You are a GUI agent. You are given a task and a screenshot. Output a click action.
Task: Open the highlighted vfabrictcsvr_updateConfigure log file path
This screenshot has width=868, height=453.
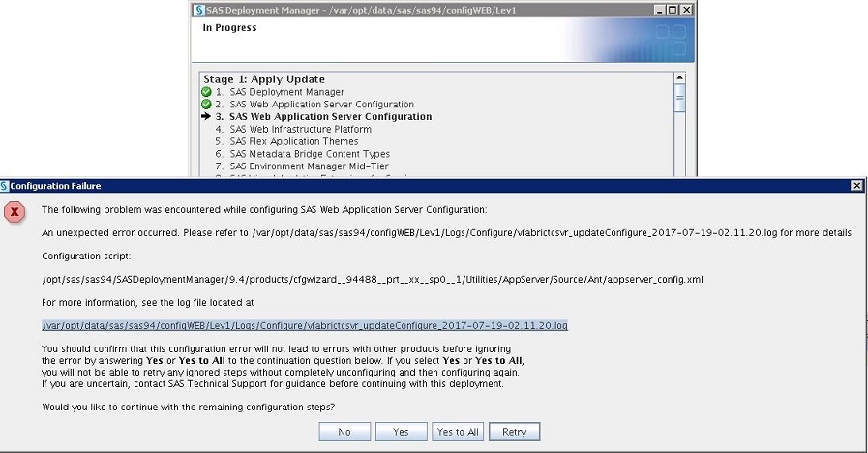[x=305, y=326]
